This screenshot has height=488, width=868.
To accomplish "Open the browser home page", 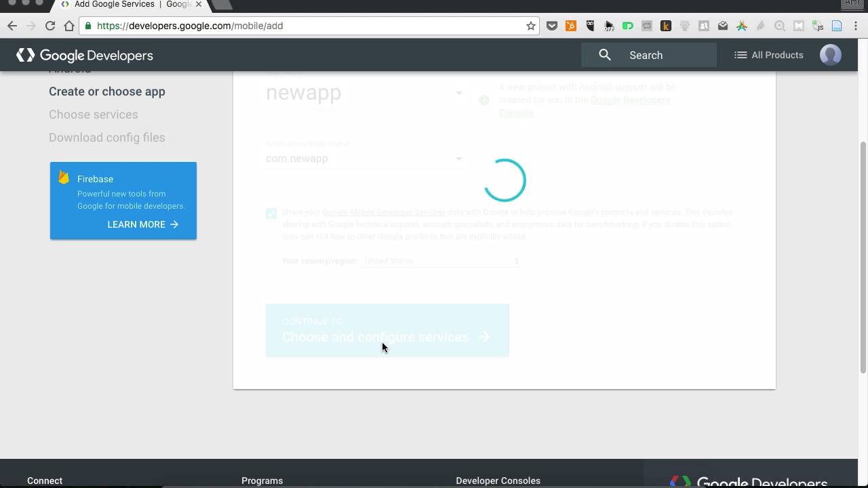I will (x=69, y=26).
